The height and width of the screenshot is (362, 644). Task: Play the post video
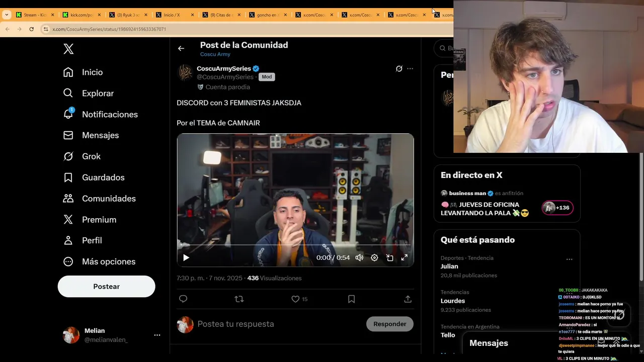[x=186, y=257]
